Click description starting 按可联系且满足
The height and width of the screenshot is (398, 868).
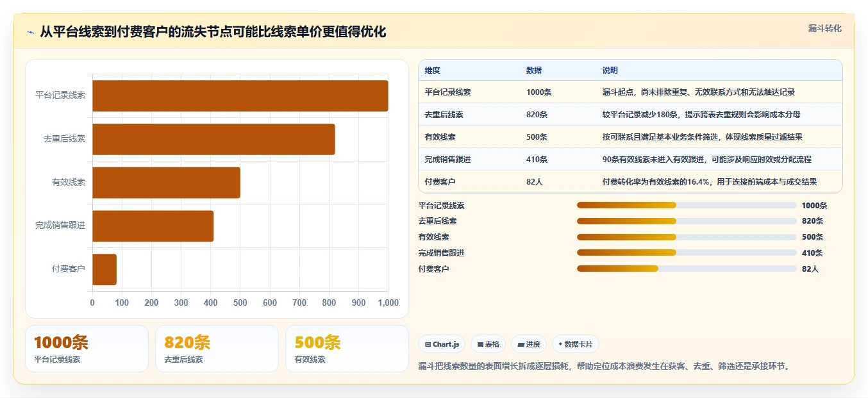[x=703, y=137]
